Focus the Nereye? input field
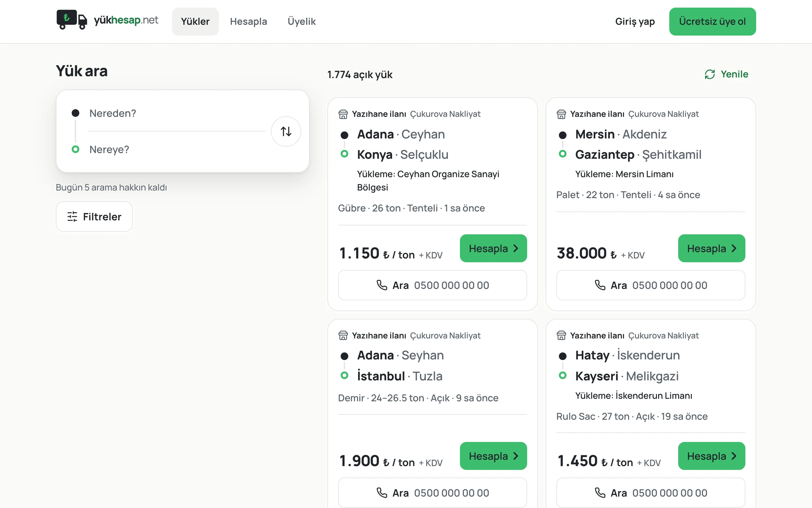Image resolution: width=812 pixels, height=508 pixels. pos(177,150)
